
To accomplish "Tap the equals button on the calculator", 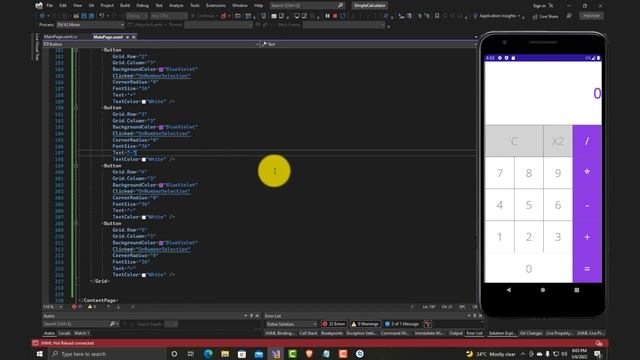I will pos(587,269).
